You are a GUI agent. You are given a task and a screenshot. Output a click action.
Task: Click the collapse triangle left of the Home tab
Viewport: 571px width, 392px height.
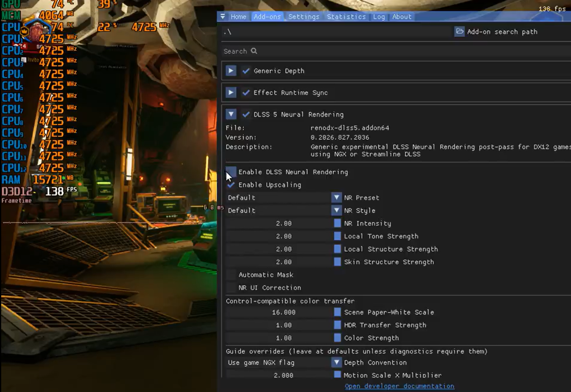(x=223, y=16)
